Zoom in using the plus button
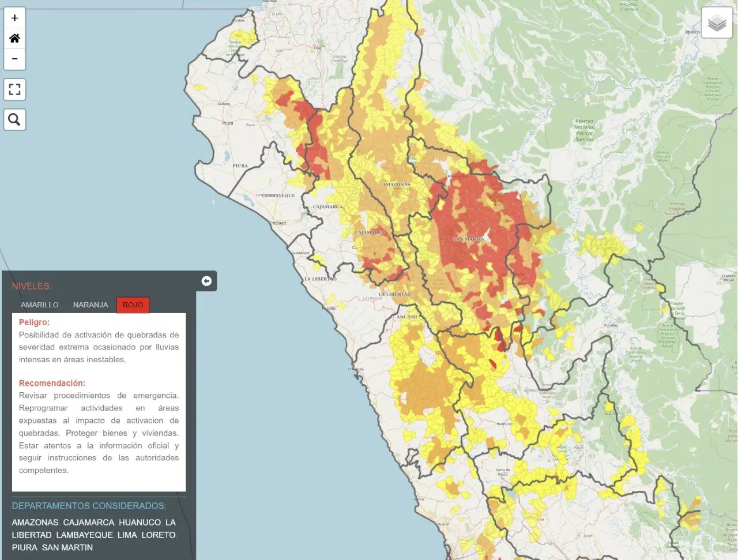The height and width of the screenshot is (560, 738). pyautogui.click(x=14, y=17)
